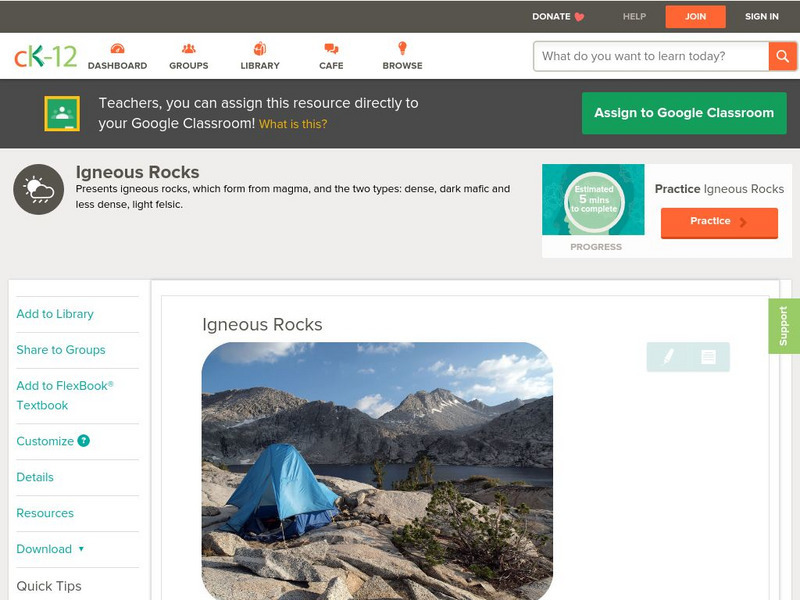Click the 'Practice Igneous Rocks' heading
This screenshot has height=600, width=800.
click(x=719, y=189)
